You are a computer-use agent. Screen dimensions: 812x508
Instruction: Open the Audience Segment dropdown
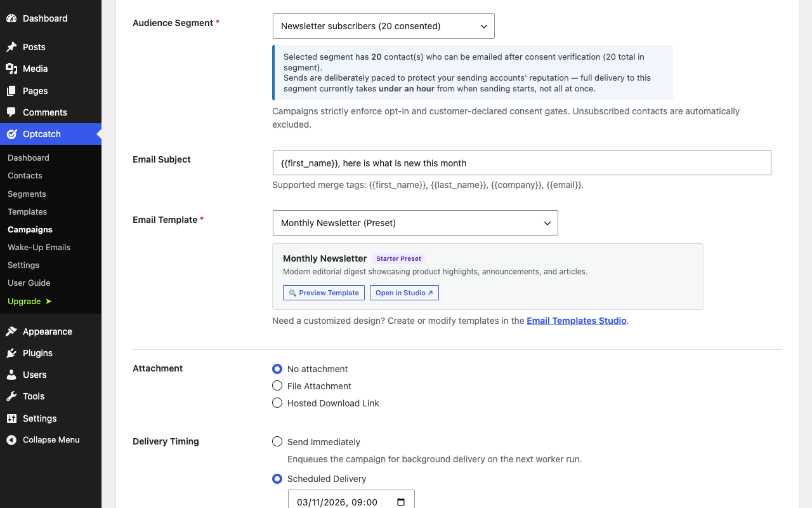(x=384, y=26)
